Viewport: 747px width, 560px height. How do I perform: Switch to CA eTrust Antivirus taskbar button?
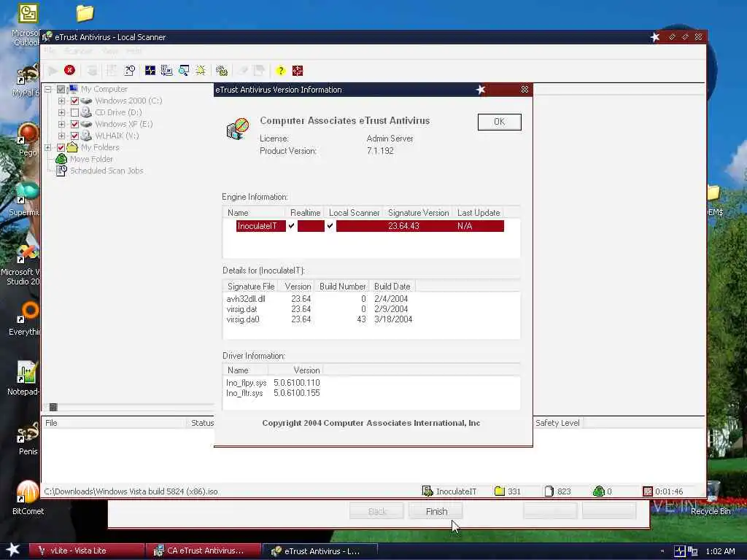[x=204, y=551]
